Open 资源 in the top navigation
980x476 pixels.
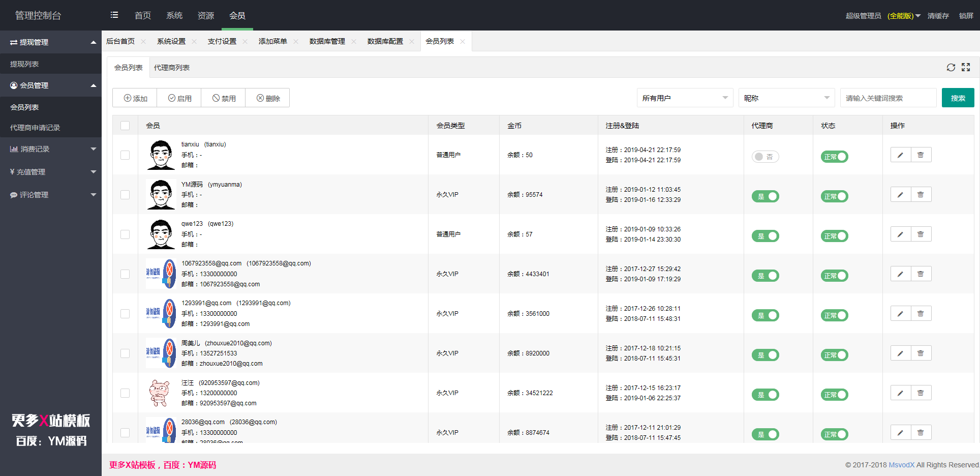coord(205,16)
